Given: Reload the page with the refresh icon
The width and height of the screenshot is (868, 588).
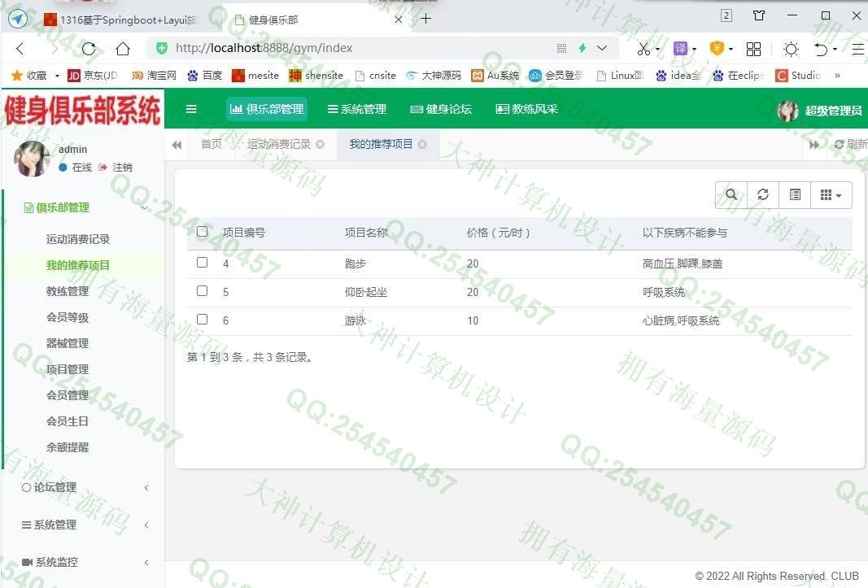Looking at the screenshot, I should click(x=89, y=49).
